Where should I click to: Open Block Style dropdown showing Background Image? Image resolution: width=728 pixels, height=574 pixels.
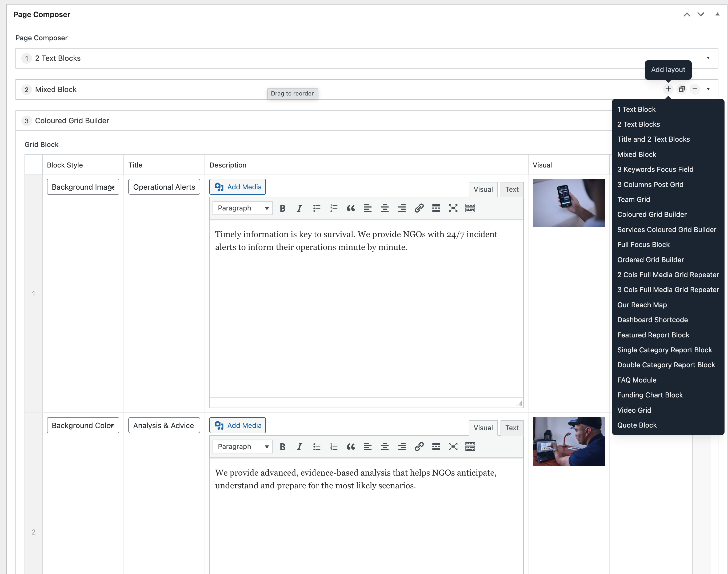pos(83,187)
